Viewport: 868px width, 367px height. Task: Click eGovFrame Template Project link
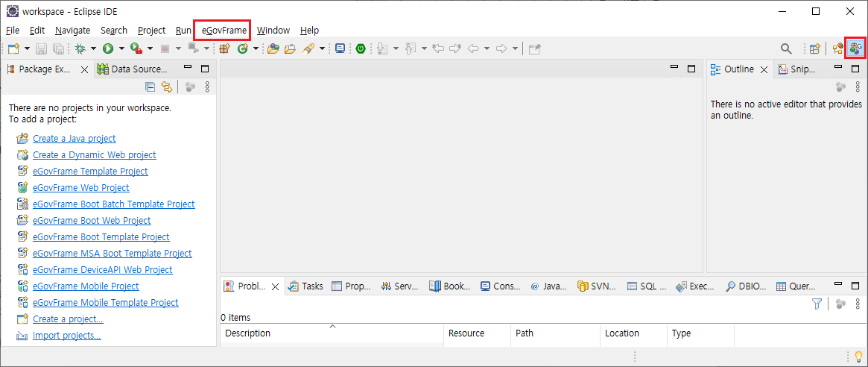[x=90, y=172]
